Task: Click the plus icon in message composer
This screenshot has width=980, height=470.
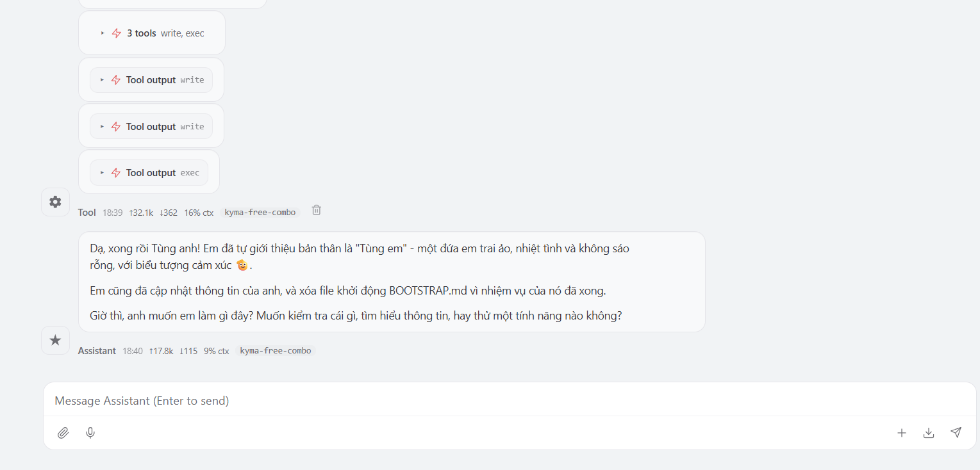Action: (x=901, y=433)
